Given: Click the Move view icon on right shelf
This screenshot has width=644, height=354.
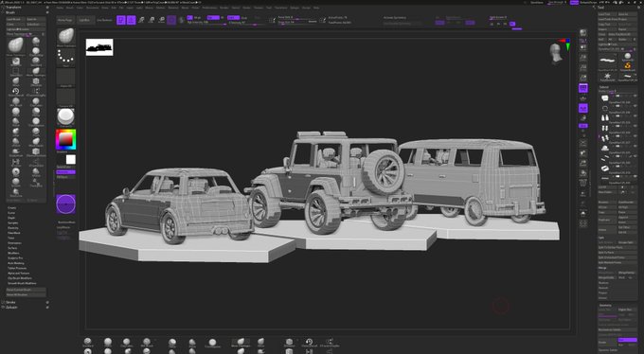Looking at the screenshot, I should (x=583, y=153).
